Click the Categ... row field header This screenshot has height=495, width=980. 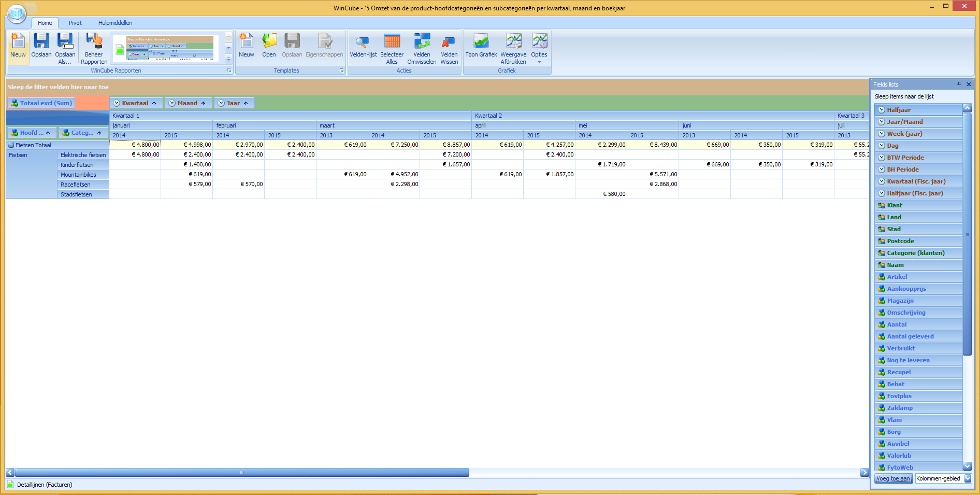tap(83, 133)
